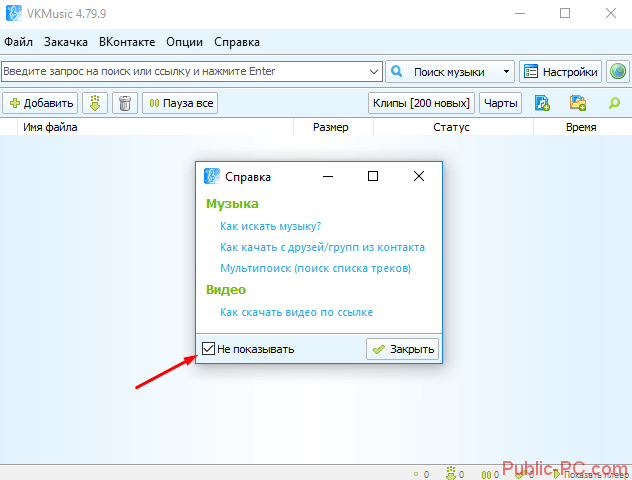Maximize the Справка dialog window
The image size is (632, 480).
(373, 176)
